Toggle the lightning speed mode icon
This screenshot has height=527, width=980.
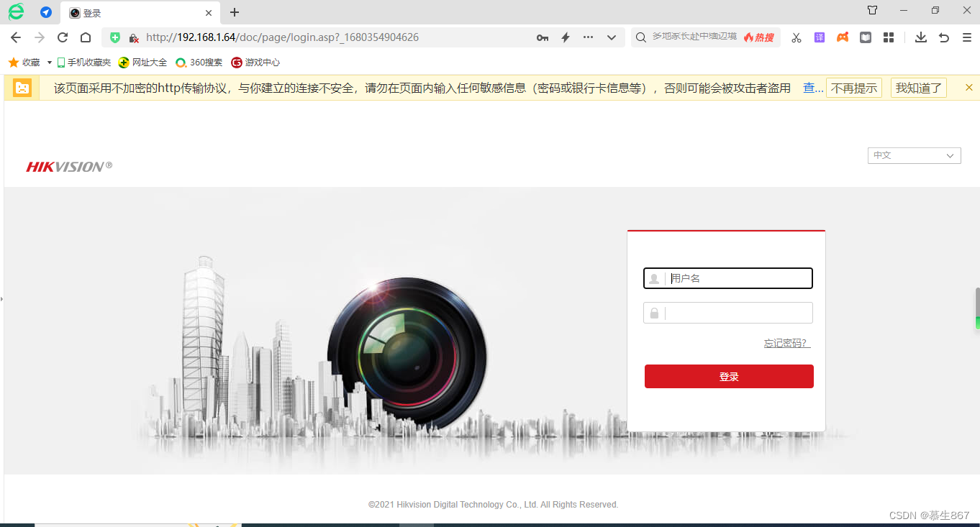(566, 37)
